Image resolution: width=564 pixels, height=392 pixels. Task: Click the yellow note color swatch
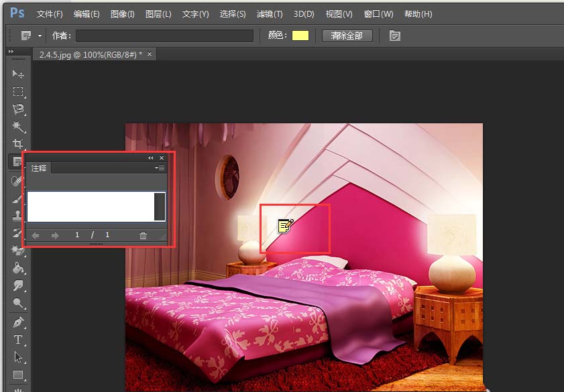pos(300,36)
